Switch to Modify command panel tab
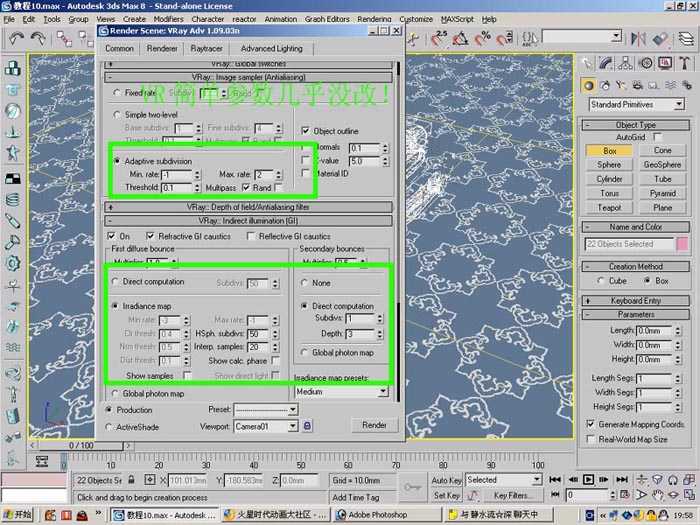 [606, 63]
